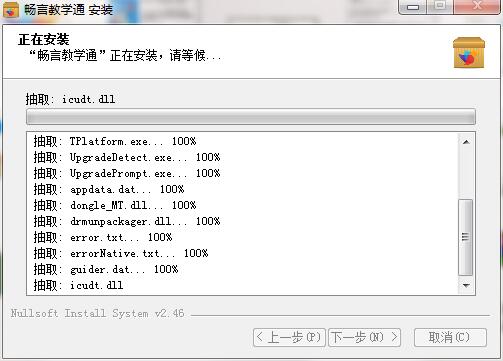The image size is (503, 361).
Task: Select the drmunpackager.dll log line
Action: [x=127, y=221]
